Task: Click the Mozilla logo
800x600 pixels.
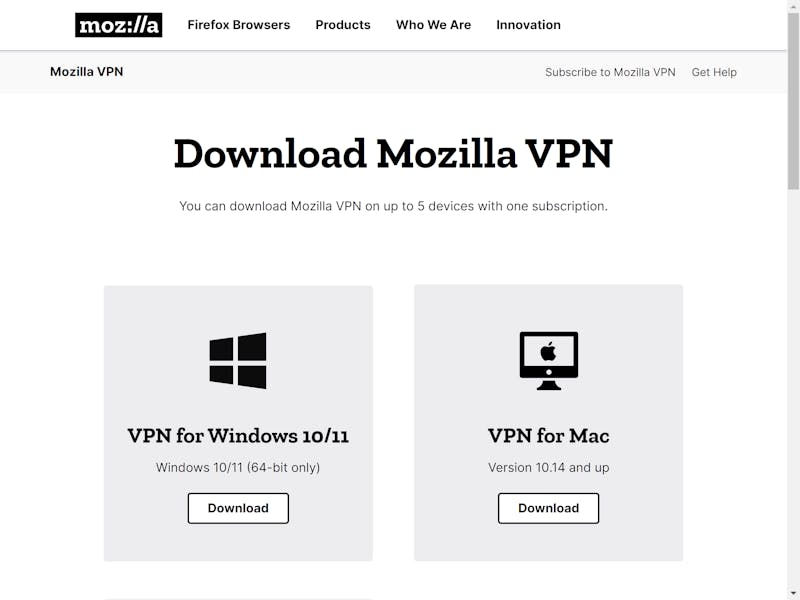Action: pyautogui.click(x=118, y=25)
